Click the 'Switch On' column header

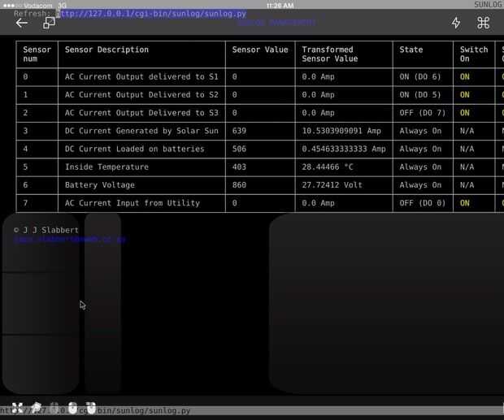474,54
